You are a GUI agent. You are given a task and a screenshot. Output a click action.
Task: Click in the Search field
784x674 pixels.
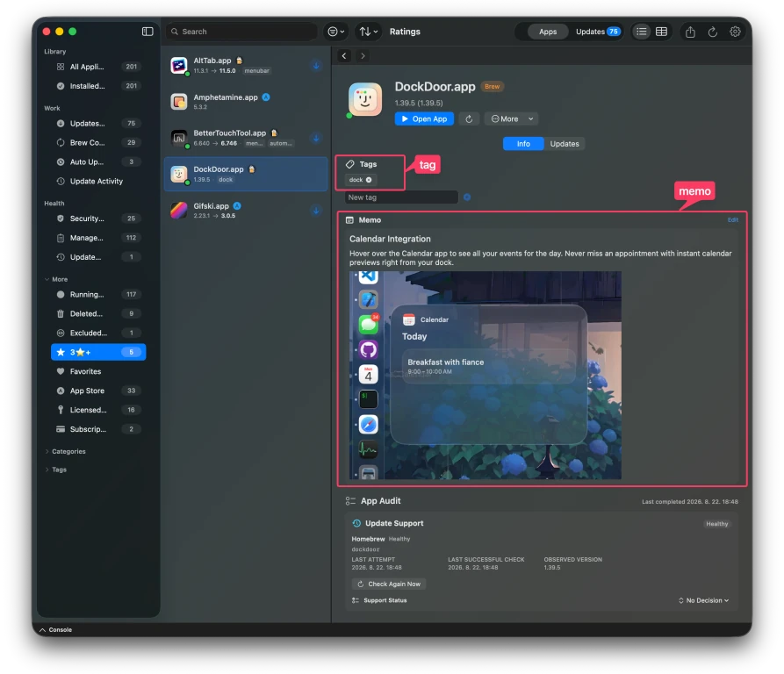[242, 32]
